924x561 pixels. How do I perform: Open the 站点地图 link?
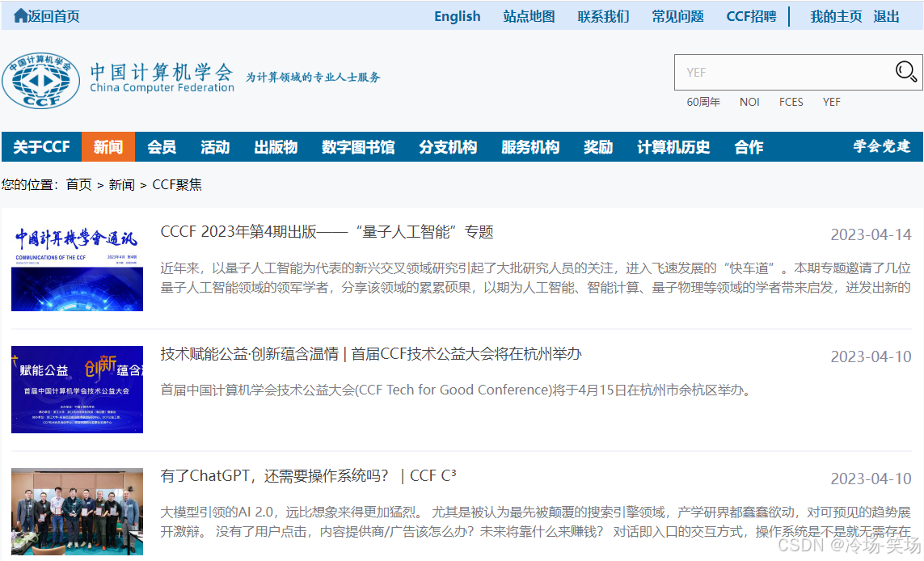[x=529, y=16]
